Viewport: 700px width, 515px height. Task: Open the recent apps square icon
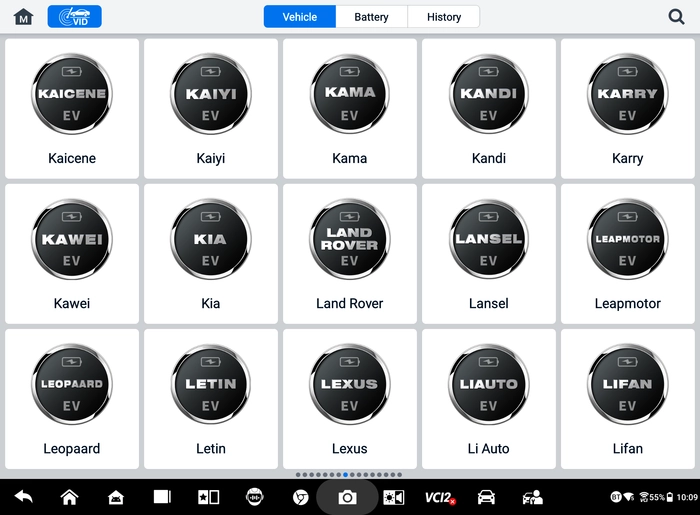coord(162,497)
